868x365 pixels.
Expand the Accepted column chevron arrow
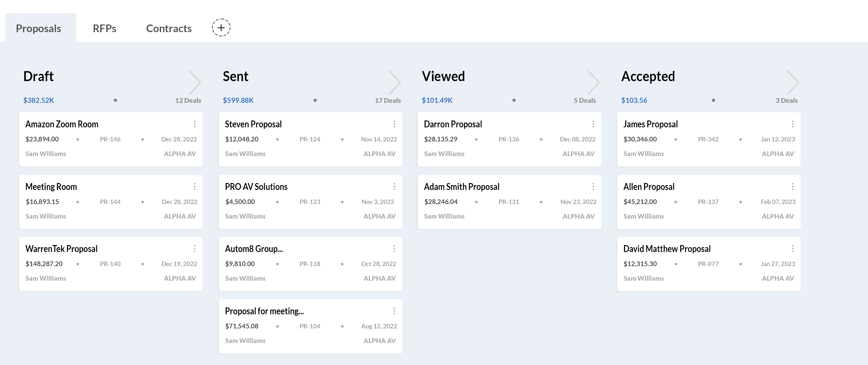point(793,83)
